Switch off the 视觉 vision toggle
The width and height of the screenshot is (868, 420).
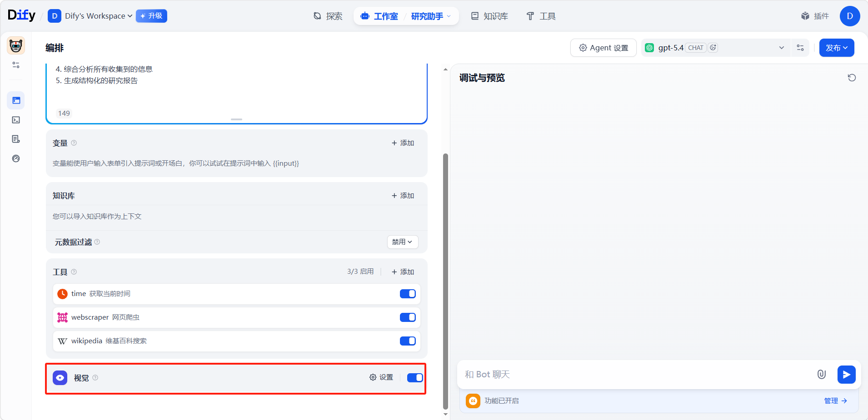(x=414, y=378)
